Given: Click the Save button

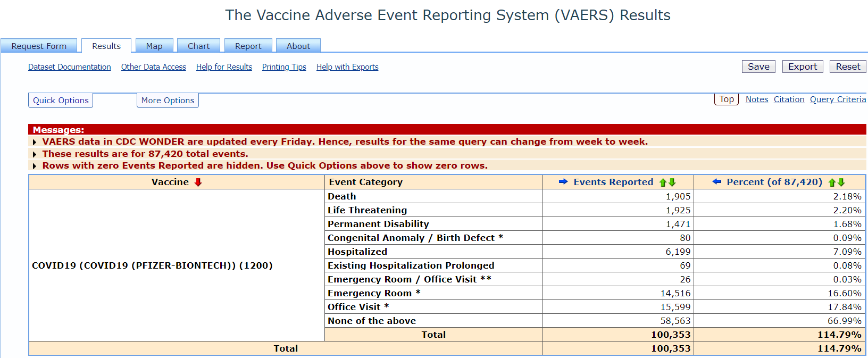Looking at the screenshot, I should point(758,66).
